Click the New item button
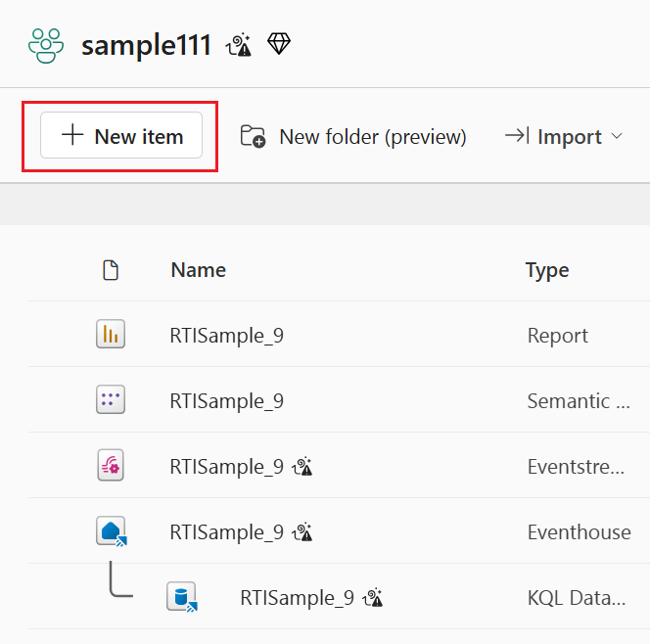Screen dimensions: 650x644 pyautogui.click(x=121, y=135)
